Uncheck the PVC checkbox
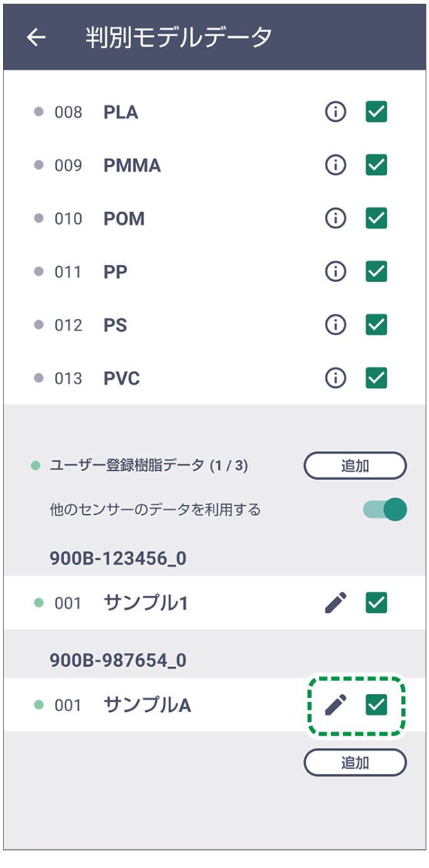429x868 pixels. pyautogui.click(x=376, y=378)
